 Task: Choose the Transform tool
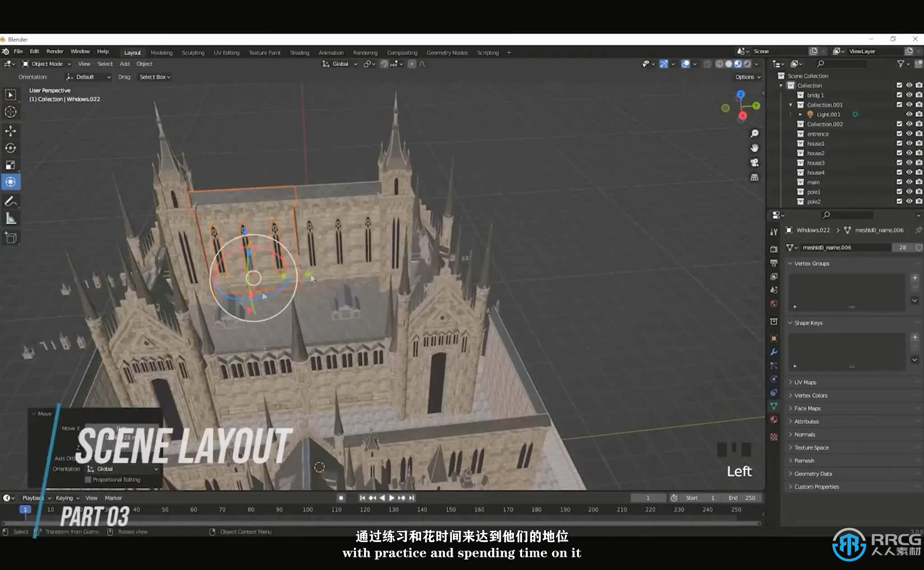(10, 182)
